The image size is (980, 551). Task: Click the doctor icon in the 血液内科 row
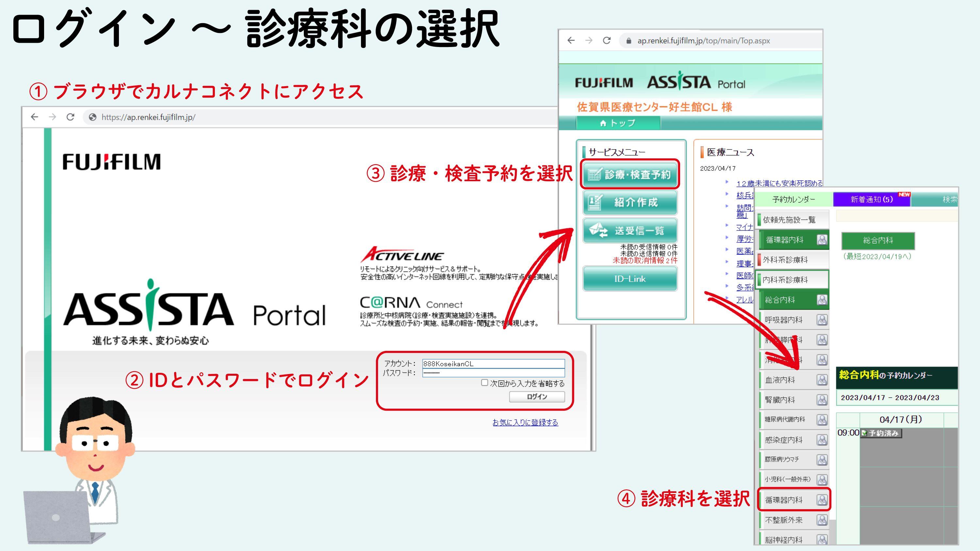pyautogui.click(x=822, y=380)
